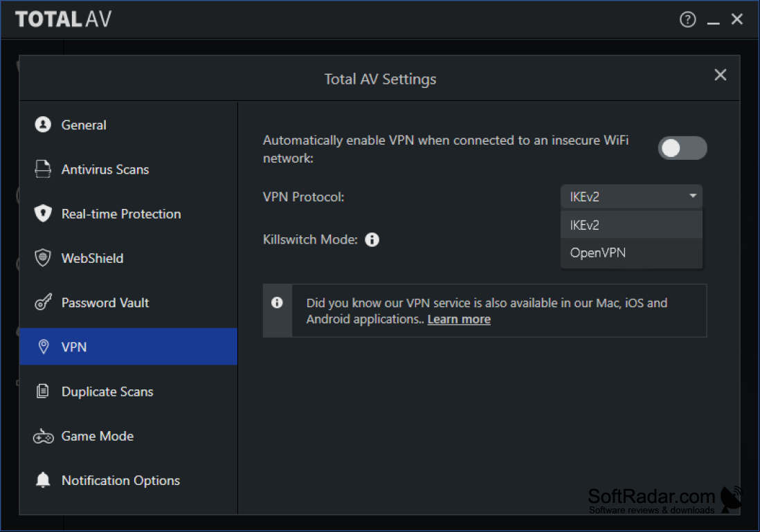This screenshot has height=532, width=760.
Task: Follow the Learn more link
Action: pyautogui.click(x=458, y=320)
